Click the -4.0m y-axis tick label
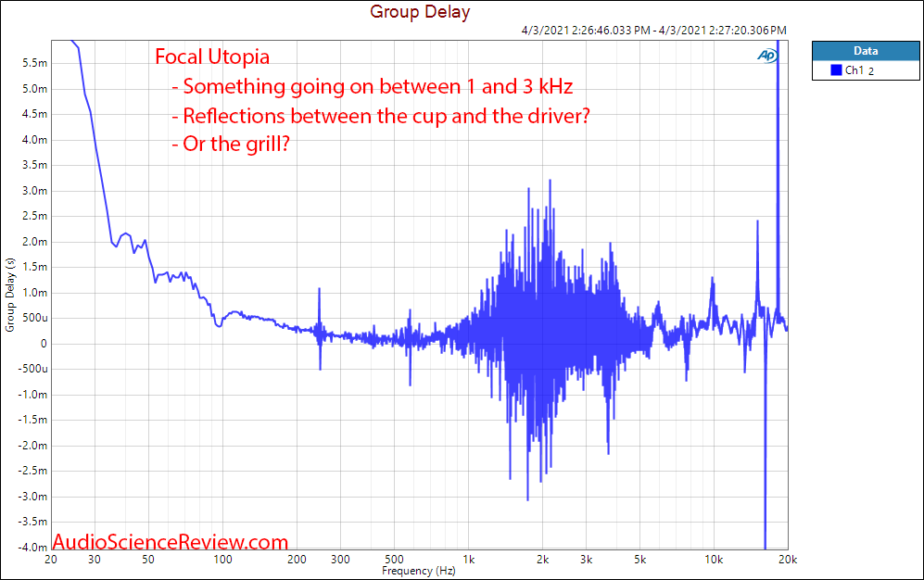The image size is (924, 580). 32,547
